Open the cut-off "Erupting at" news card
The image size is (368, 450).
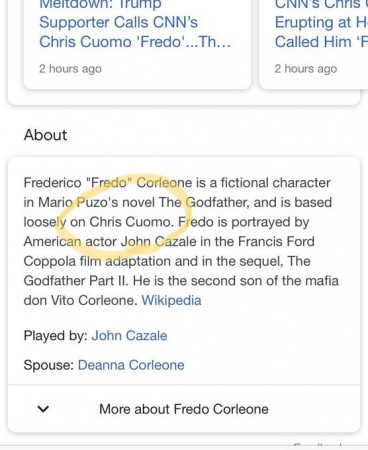point(313,45)
